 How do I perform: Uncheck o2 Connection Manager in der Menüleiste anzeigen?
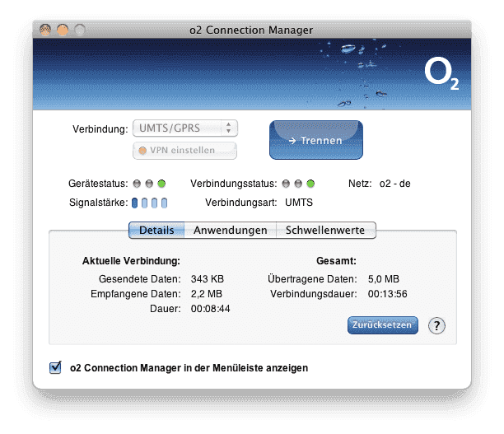[x=55, y=367]
